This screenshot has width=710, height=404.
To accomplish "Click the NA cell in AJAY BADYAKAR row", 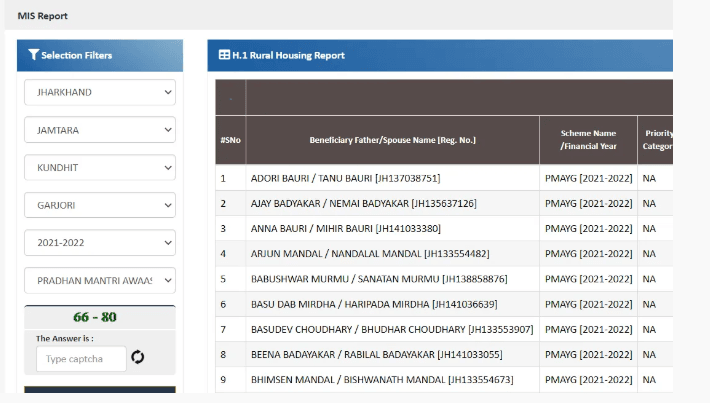I will (655, 204).
